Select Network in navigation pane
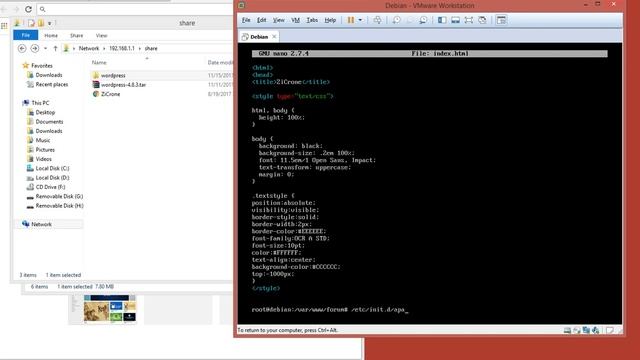This screenshot has width=640, height=360. (x=41, y=224)
